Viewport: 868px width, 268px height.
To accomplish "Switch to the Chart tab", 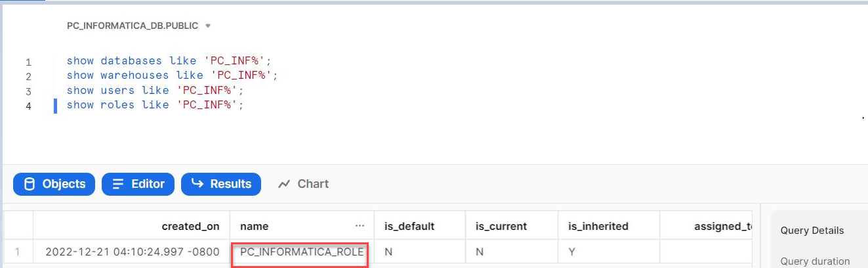I will tap(303, 184).
